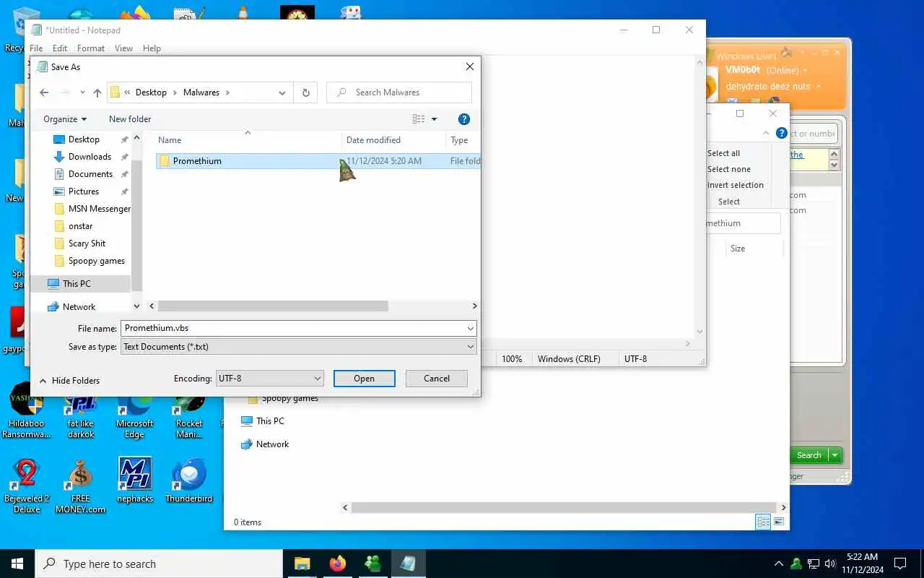The width and height of the screenshot is (924, 578).
Task: Select This PC in Save As navigation pane
Action: click(x=77, y=284)
